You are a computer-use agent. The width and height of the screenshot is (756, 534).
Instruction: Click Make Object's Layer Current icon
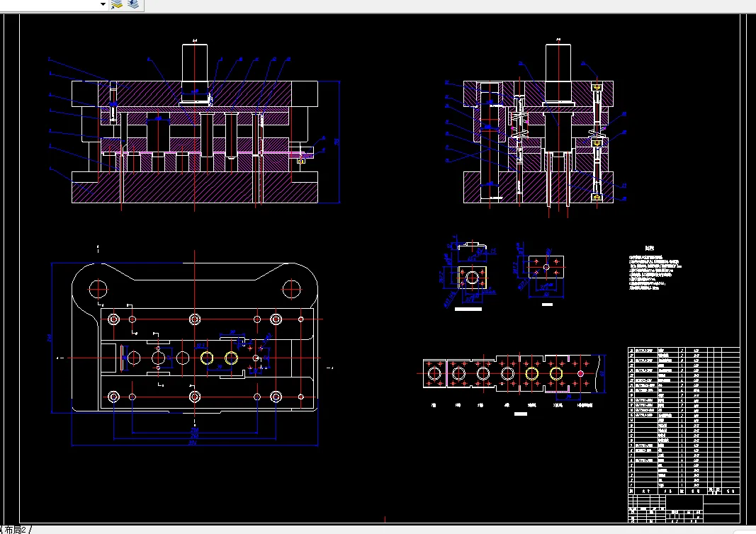coord(117,4)
